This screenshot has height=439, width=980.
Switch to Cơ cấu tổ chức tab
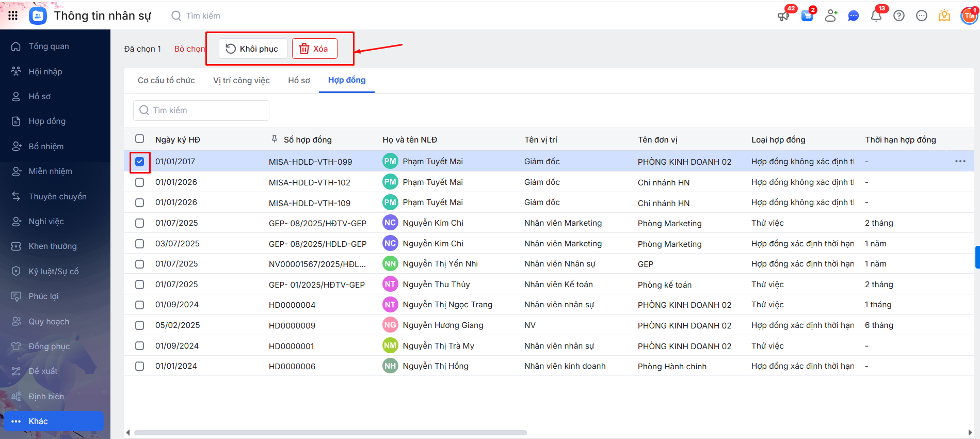coord(166,81)
